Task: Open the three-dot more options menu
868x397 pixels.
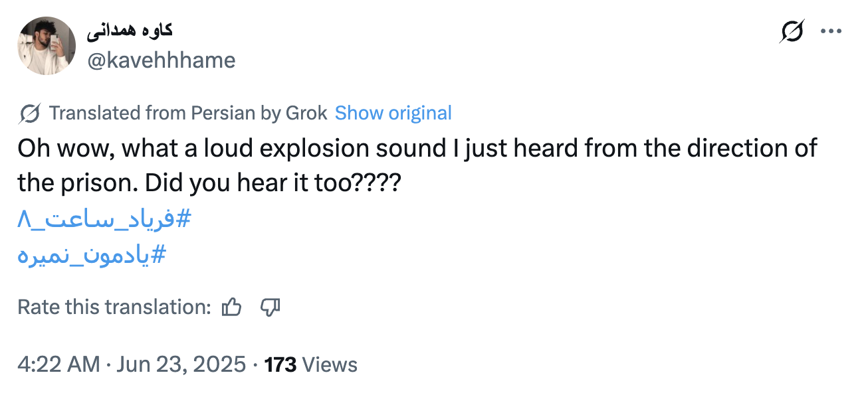Action: click(831, 31)
